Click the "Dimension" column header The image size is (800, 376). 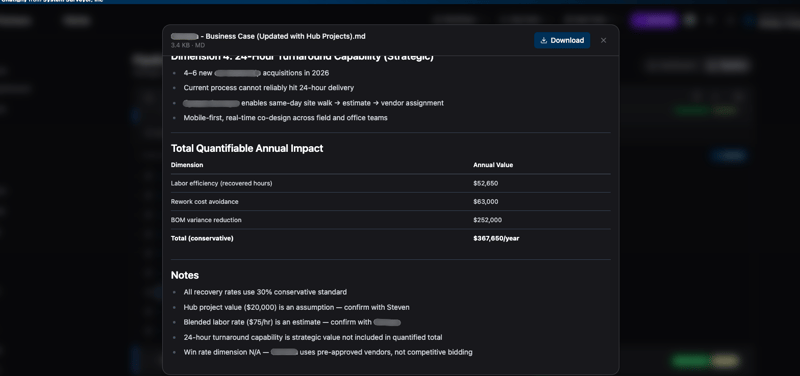click(x=187, y=165)
